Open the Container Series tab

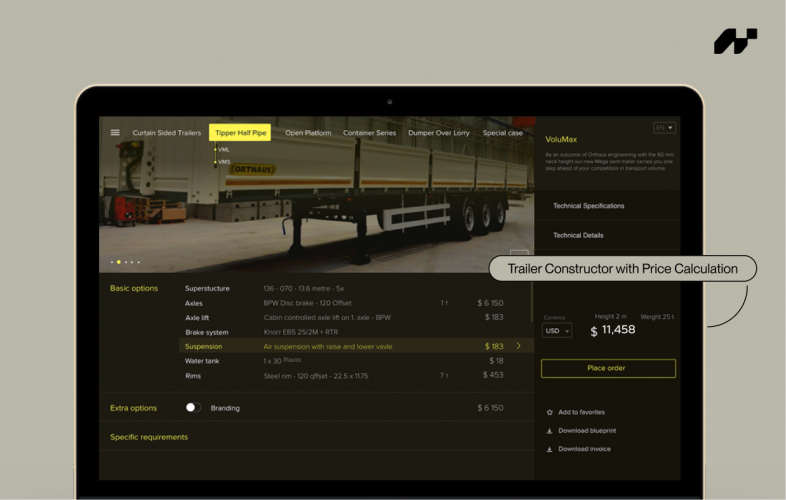pos(369,133)
